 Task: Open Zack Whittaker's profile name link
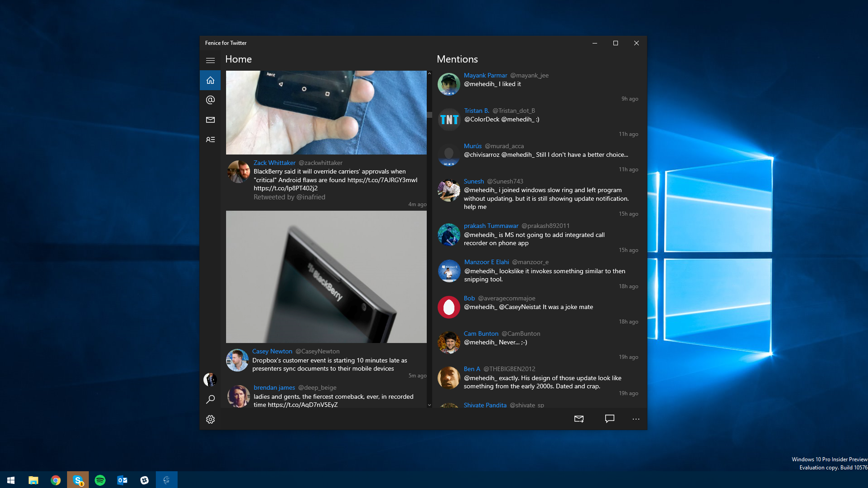[x=275, y=163]
